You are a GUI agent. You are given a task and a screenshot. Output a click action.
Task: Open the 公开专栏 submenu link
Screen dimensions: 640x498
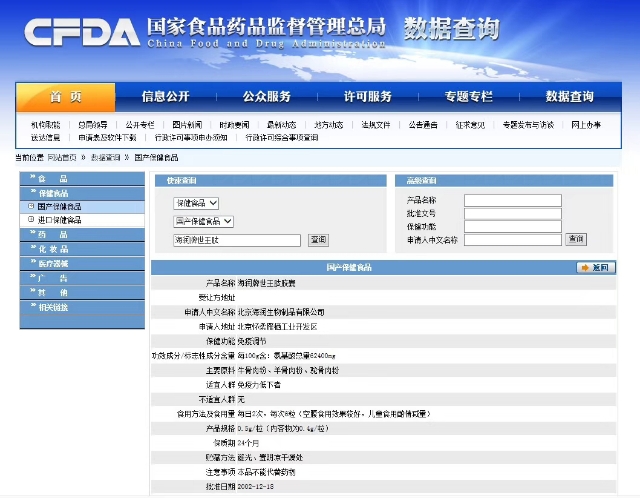(x=140, y=125)
